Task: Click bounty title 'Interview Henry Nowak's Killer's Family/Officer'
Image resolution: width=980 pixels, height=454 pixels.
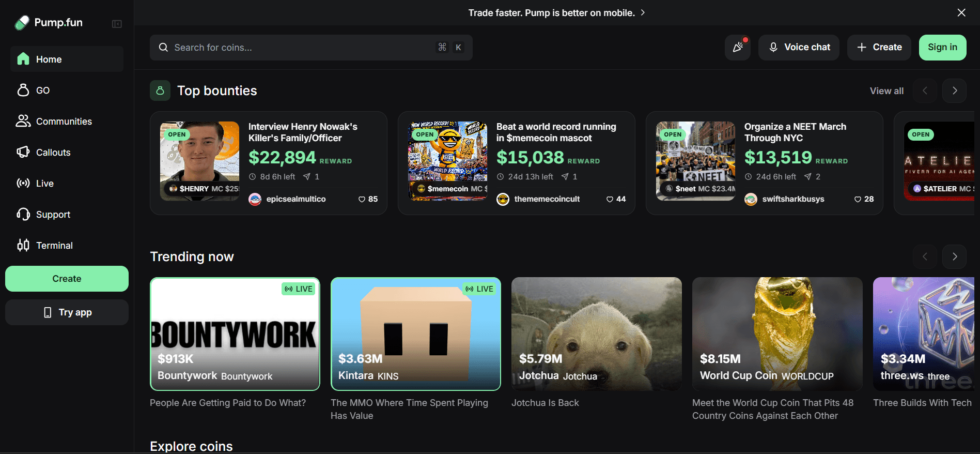Action: click(x=303, y=132)
